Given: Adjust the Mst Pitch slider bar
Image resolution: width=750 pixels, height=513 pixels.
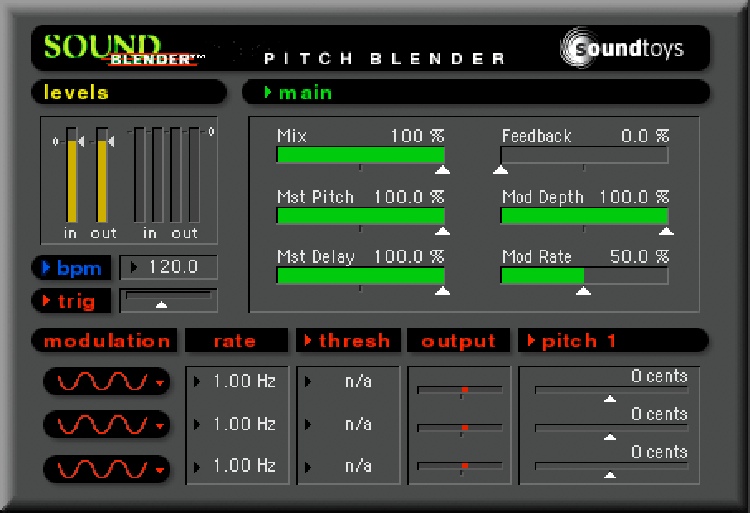Looking at the screenshot, I should pos(361,216).
